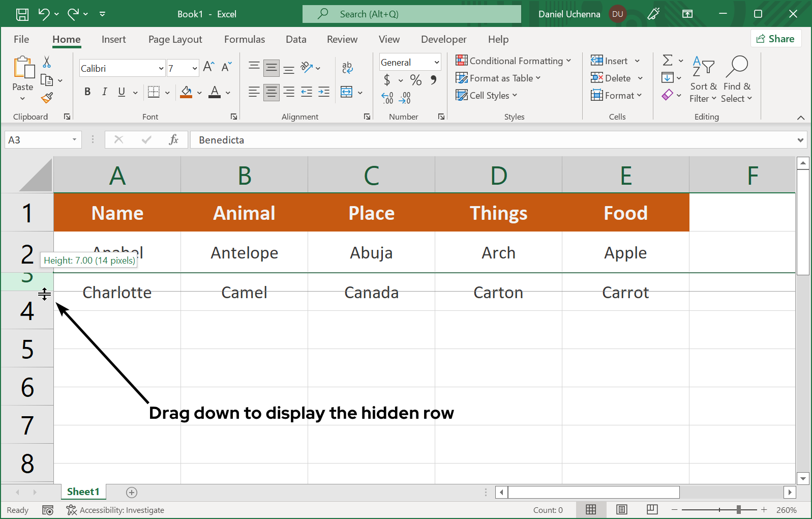The image size is (812, 519).
Task: Toggle Italic formatting
Action: pyautogui.click(x=104, y=92)
